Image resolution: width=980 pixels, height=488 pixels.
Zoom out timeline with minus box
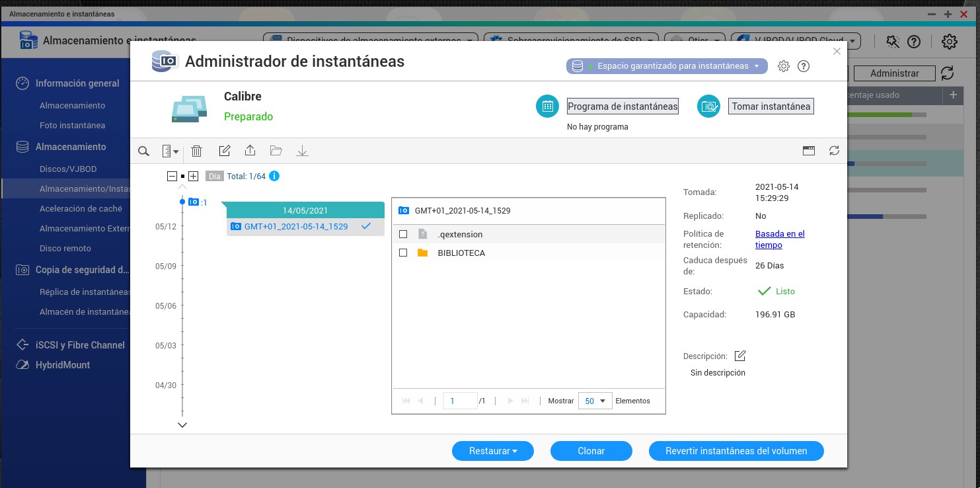[x=172, y=176]
